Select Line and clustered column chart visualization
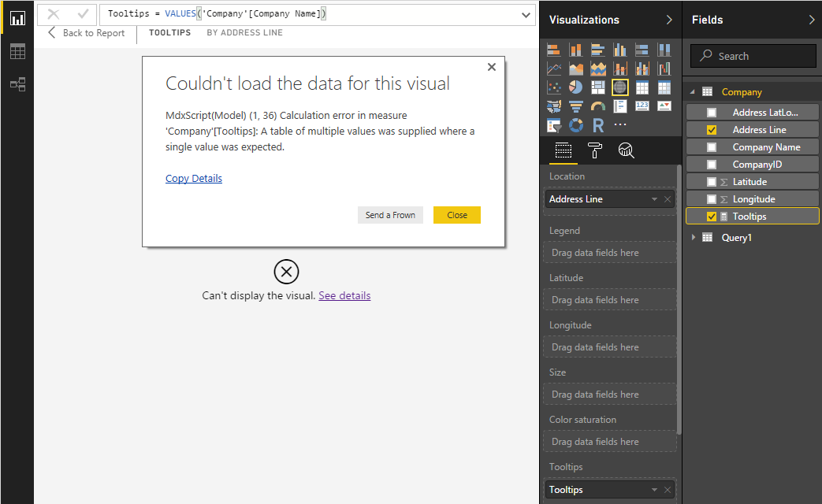This screenshot has height=504, width=822. click(x=642, y=69)
